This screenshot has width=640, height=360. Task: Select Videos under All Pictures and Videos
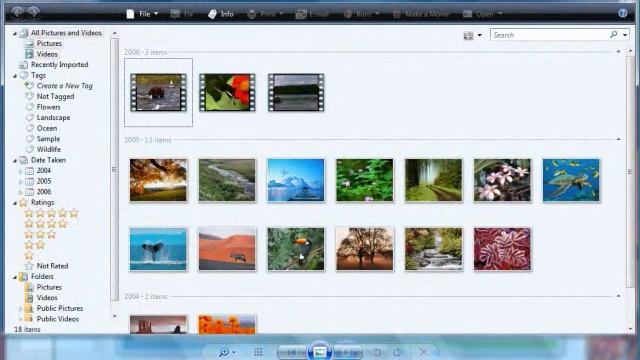[47, 54]
